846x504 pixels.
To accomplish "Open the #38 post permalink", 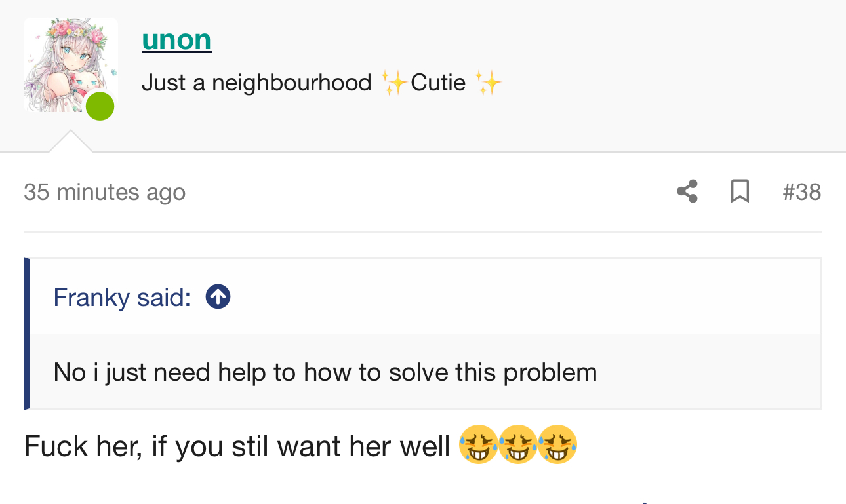I will pos(802,192).
